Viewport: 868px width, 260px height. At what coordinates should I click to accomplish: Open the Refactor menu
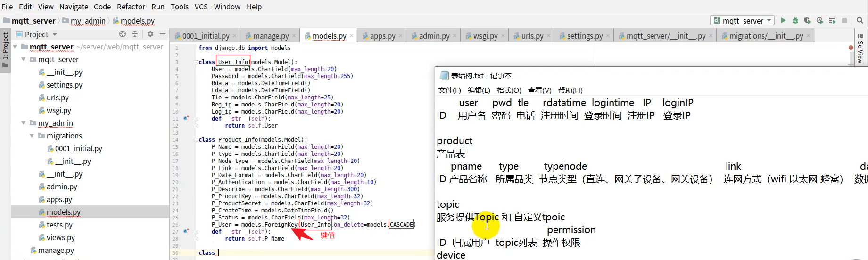point(131,7)
